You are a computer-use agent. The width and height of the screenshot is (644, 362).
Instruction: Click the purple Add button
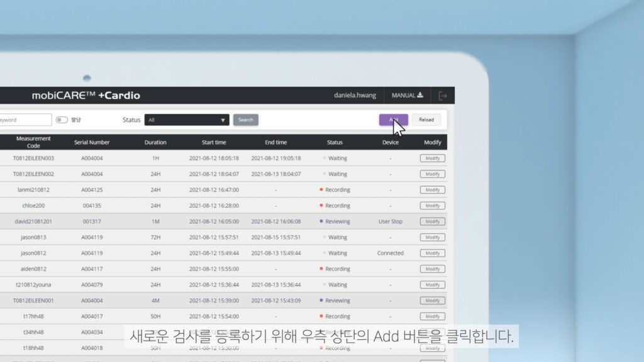tap(394, 120)
